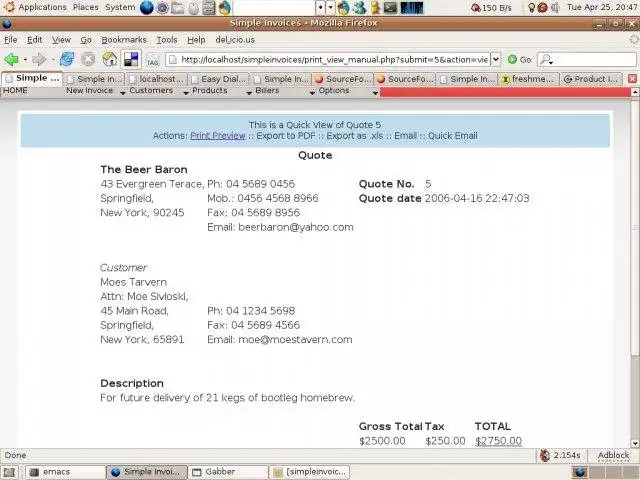The image size is (640, 480).
Task: Launch the blue globe browser panel icon
Action: [x=147, y=7]
